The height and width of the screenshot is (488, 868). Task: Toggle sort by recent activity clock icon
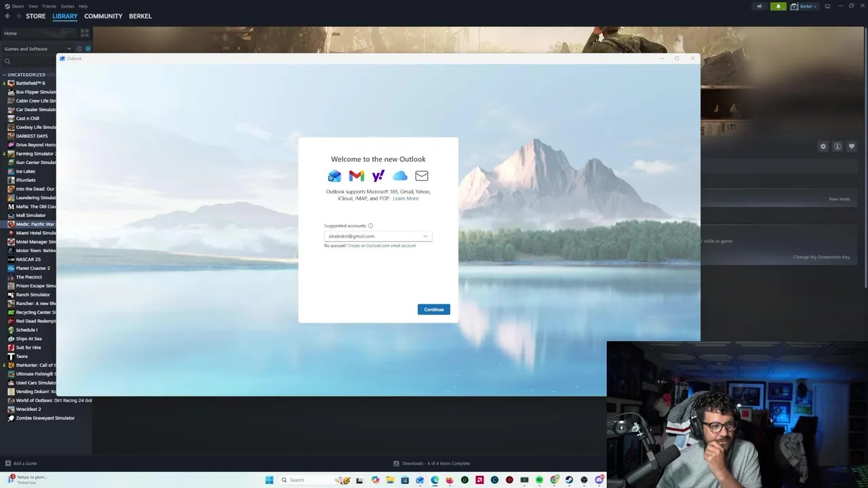coord(79,49)
